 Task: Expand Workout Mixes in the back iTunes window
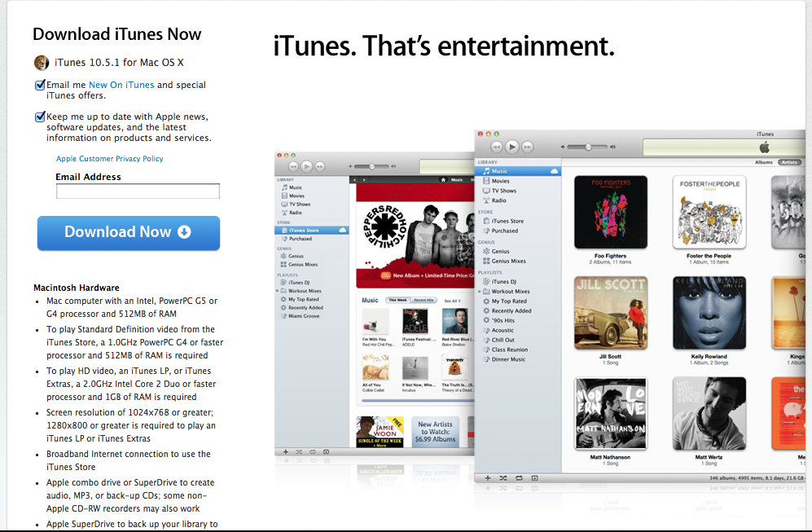(x=277, y=291)
